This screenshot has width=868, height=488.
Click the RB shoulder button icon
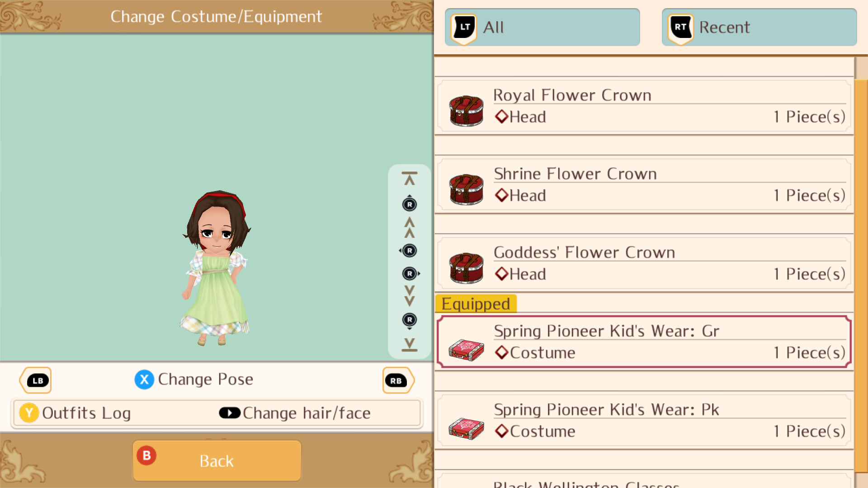pos(398,380)
